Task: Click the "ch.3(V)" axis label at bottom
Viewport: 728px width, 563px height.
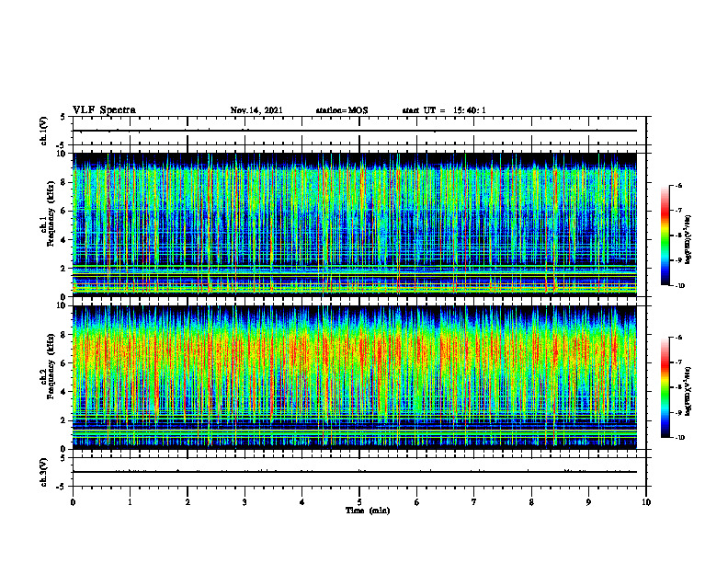Action: coord(43,472)
